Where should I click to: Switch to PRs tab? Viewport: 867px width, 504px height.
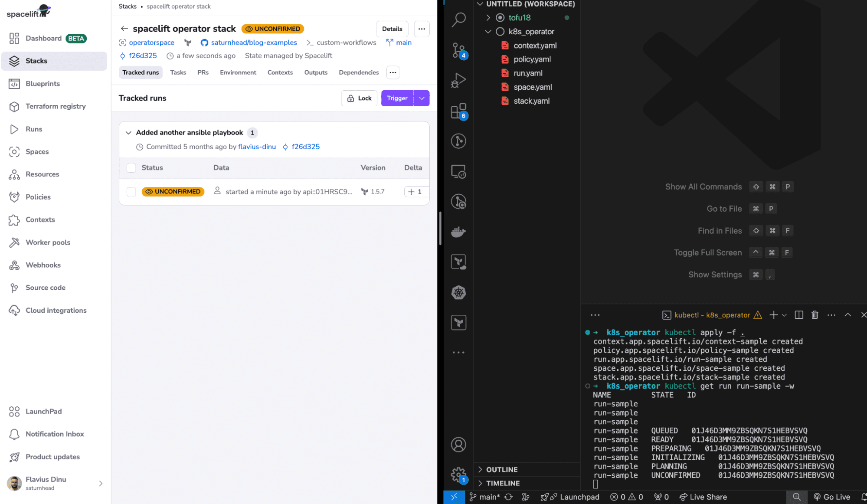pyautogui.click(x=203, y=72)
